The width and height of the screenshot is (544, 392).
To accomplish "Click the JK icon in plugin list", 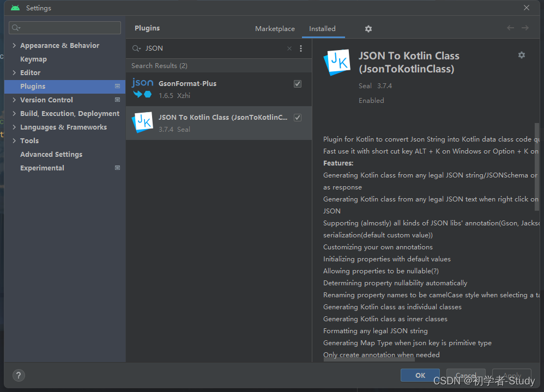I will [143, 122].
